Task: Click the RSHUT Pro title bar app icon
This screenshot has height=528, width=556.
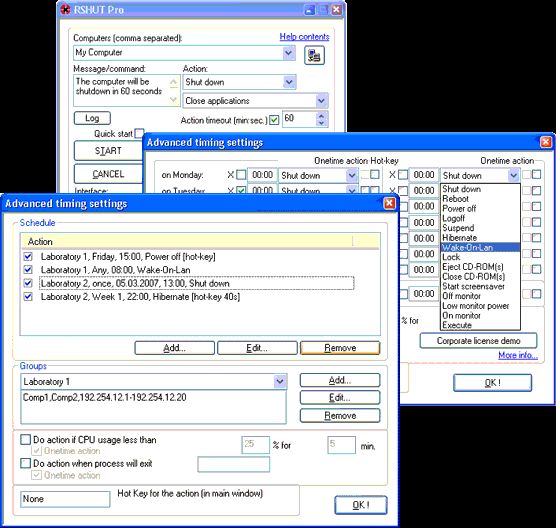Action: (x=66, y=10)
